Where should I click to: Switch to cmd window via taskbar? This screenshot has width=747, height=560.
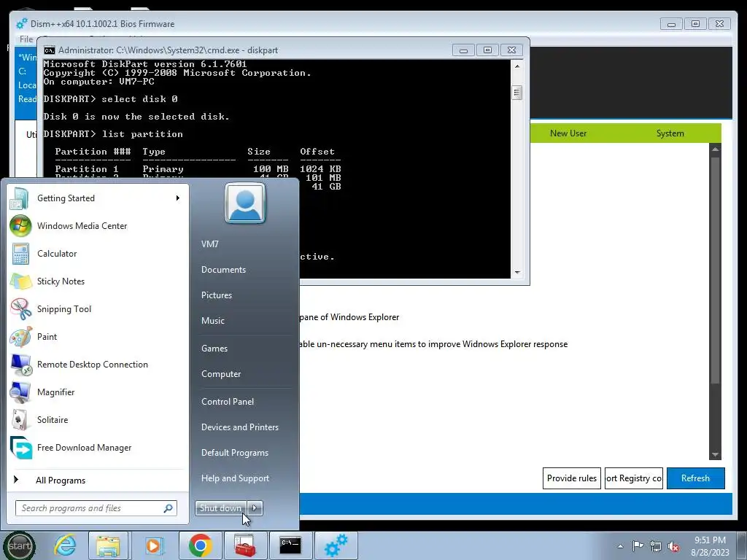[x=290, y=545]
